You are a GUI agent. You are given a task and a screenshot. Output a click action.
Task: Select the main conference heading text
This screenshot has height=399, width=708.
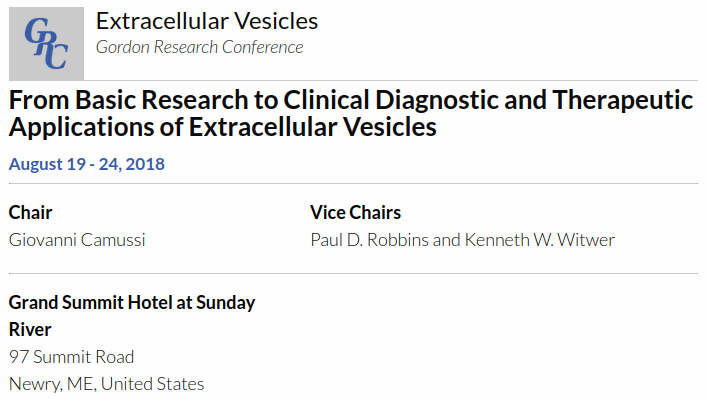click(x=351, y=113)
